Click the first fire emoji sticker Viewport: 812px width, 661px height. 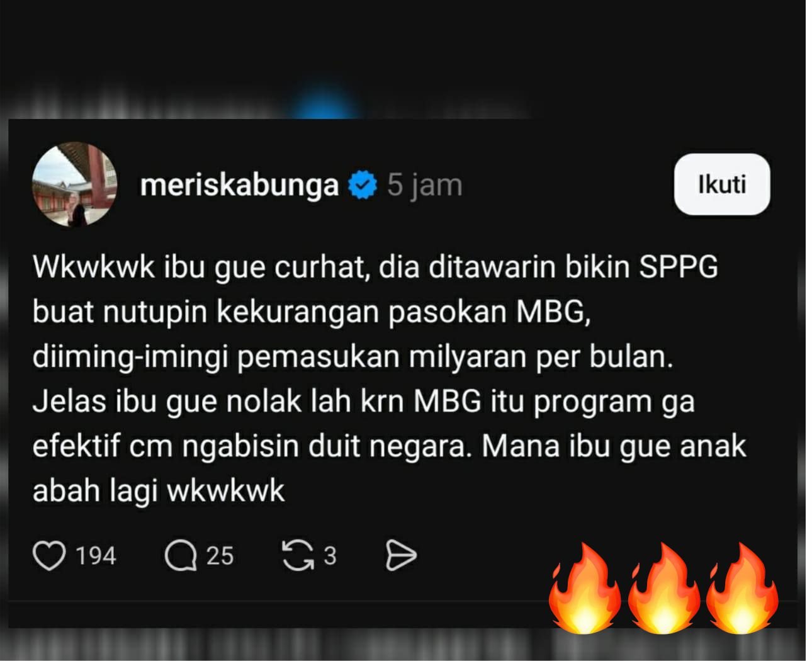[x=584, y=589]
